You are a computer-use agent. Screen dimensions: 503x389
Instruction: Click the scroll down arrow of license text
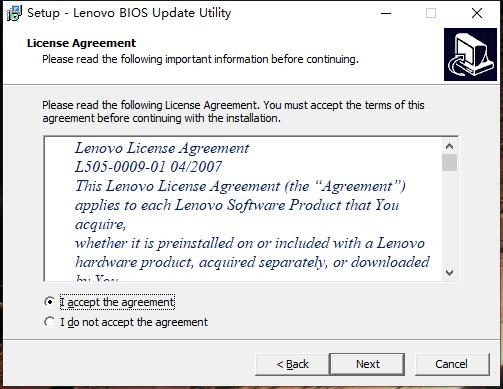pyautogui.click(x=449, y=273)
